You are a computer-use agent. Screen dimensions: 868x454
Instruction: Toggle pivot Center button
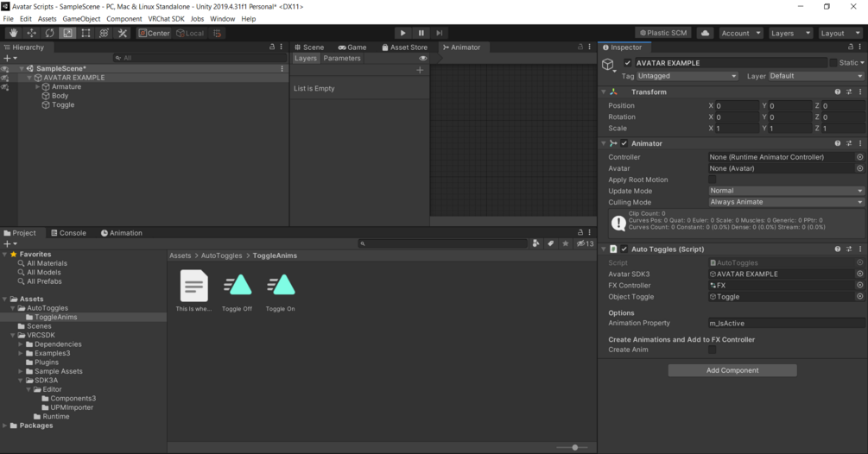[x=154, y=33]
